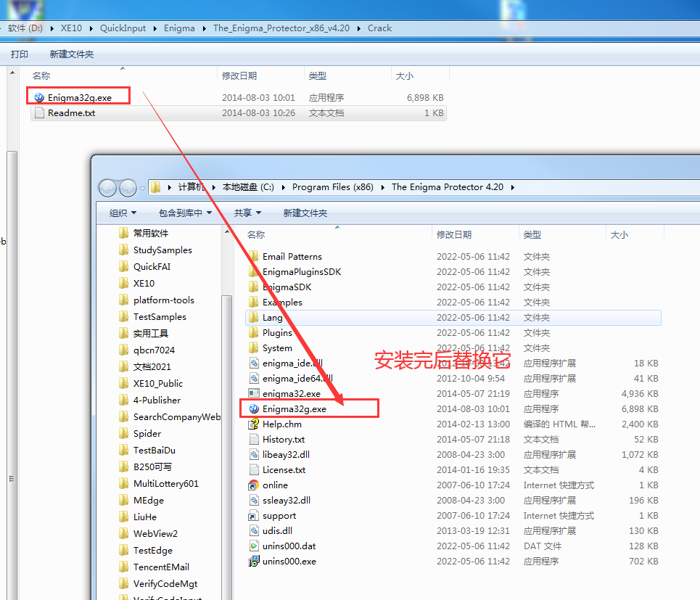Select the Plugins folder icon
Screen dimensions: 700x600
coord(254,332)
